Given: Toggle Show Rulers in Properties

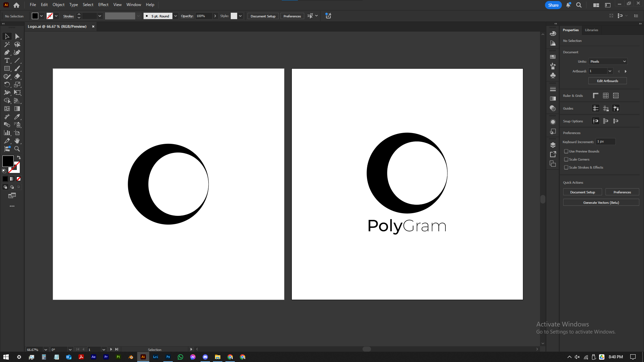Looking at the screenshot, I should coord(596,96).
